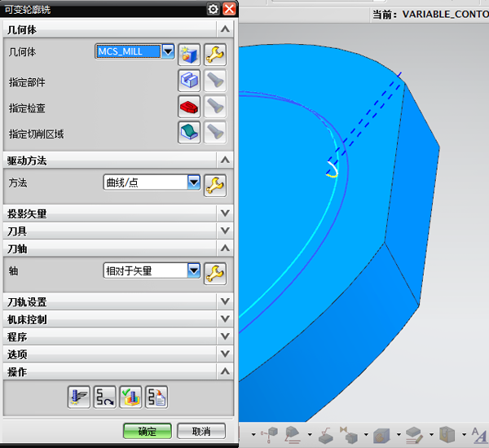Open the dialog settings gear in title bar
Viewport: 489px width, 448px height.
[x=213, y=9]
